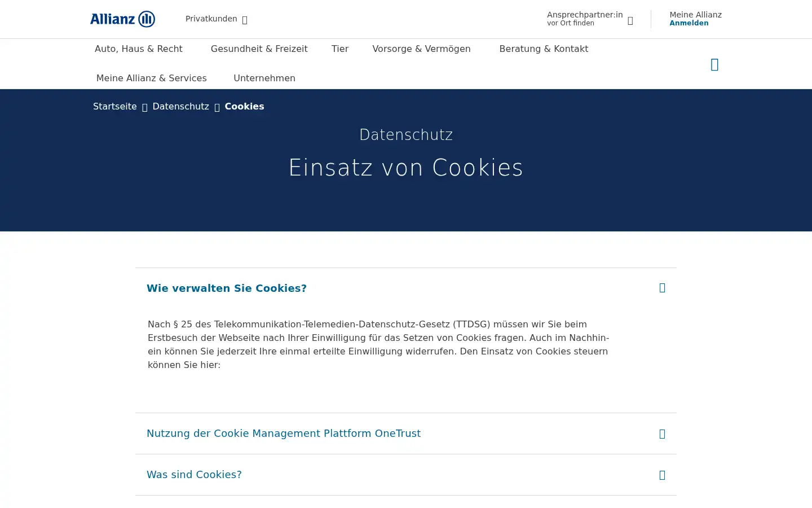Click chevron beside the OneTrust section
812x508 pixels.
click(x=663, y=434)
